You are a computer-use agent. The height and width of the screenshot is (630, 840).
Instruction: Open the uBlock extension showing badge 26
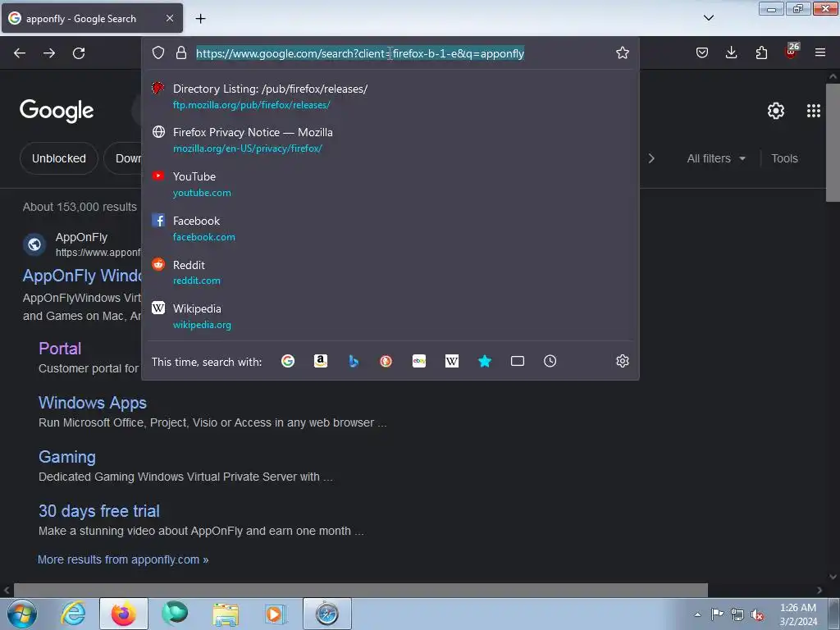[x=792, y=51]
